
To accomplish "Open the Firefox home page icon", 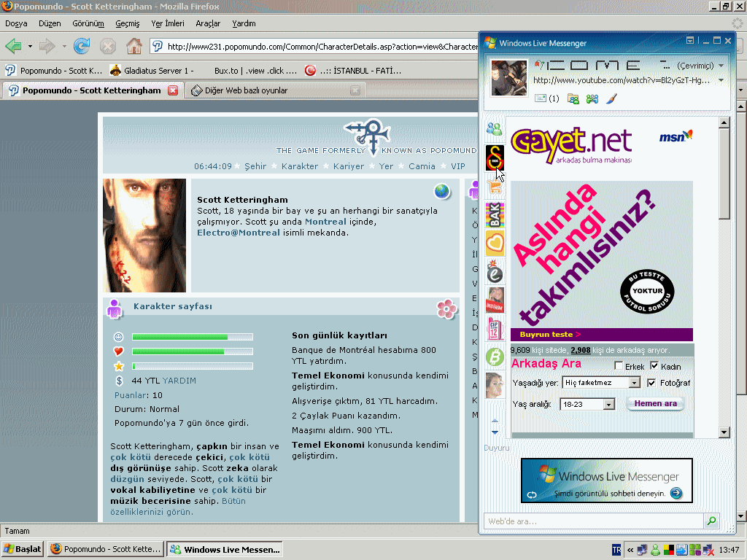I will coord(134,46).
